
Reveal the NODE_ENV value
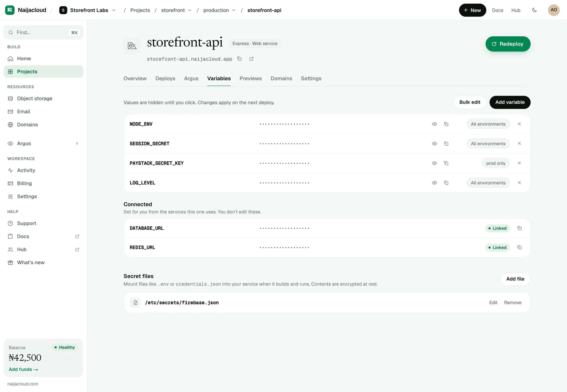[434, 124]
